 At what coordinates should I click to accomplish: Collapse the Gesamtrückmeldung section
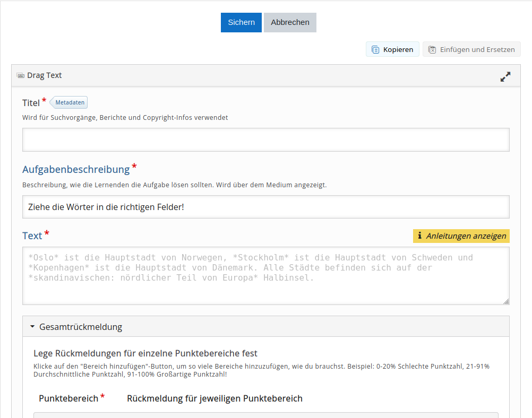(266, 326)
